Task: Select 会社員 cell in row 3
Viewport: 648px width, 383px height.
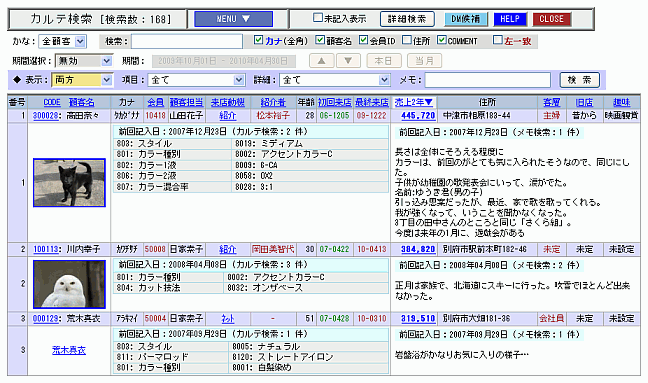Action: click(551, 319)
